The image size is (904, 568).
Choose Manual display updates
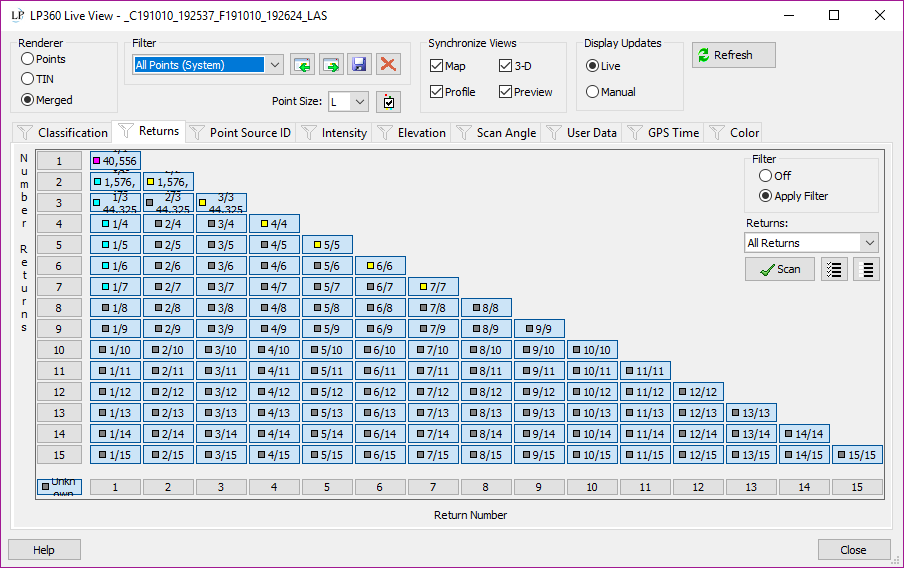tap(611, 92)
